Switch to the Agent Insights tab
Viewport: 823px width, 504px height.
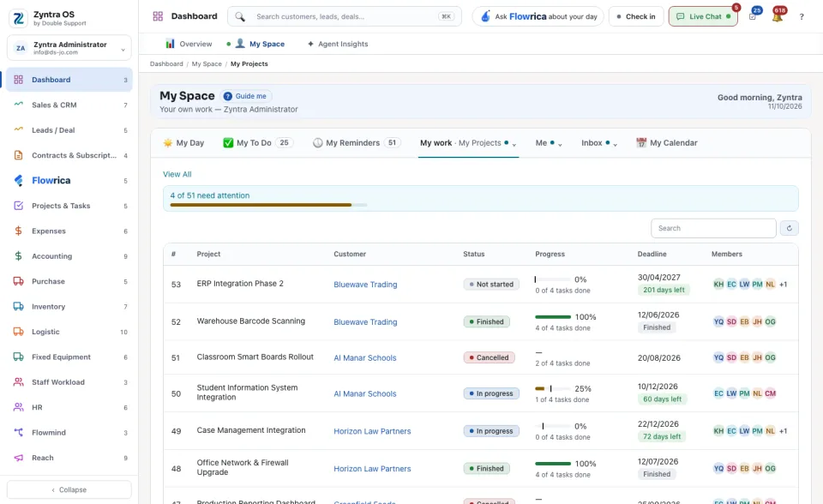(338, 44)
